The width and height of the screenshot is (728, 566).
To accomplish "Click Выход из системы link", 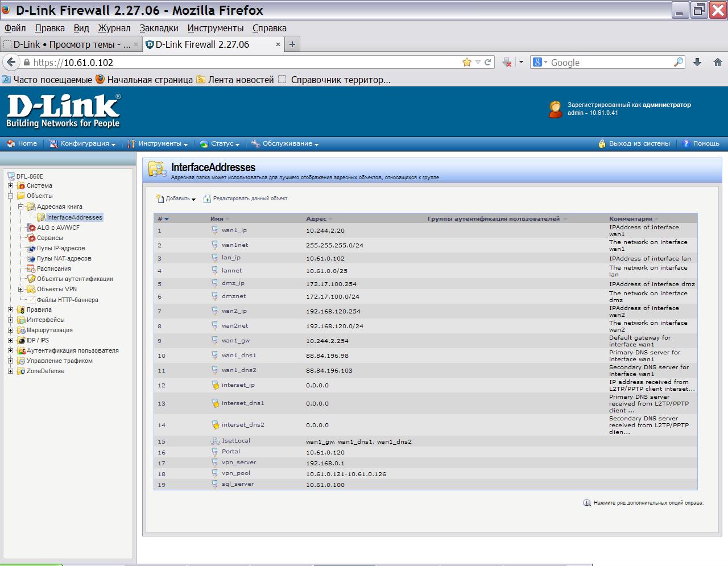I will click(639, 144).
